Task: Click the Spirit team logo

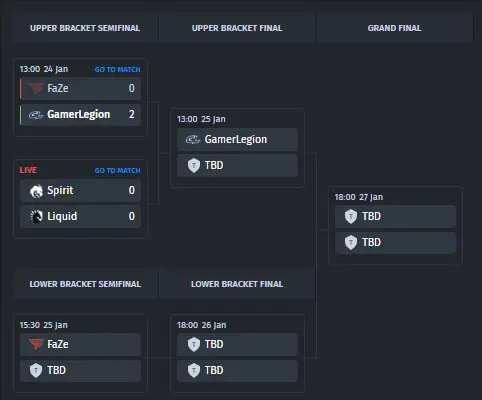Action: pos(36,191)
